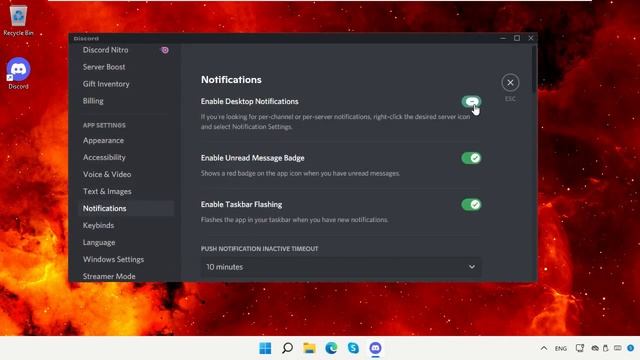Open the Recycle Bin desktop icon
Screen dimensions: 640x360
coord(18,20)
